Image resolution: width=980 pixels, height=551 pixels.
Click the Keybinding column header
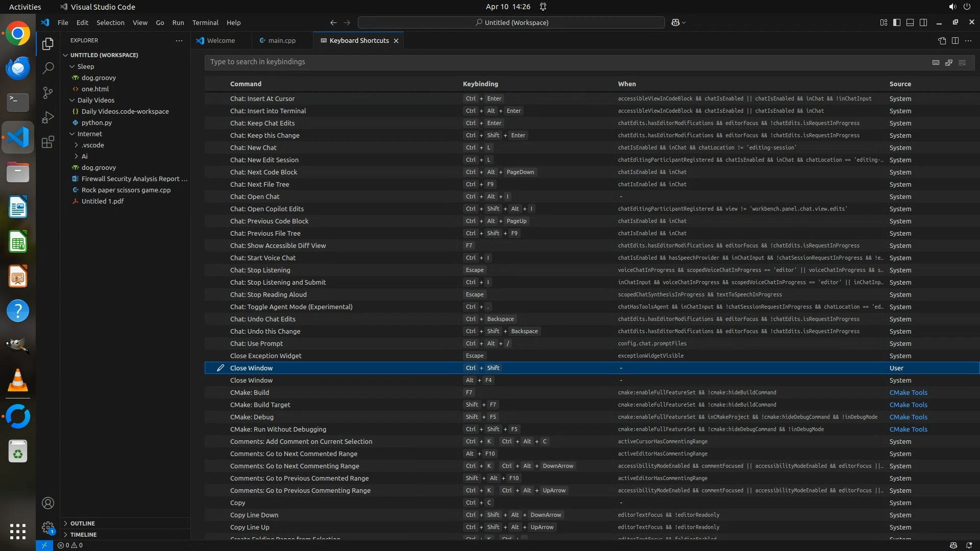480,84
